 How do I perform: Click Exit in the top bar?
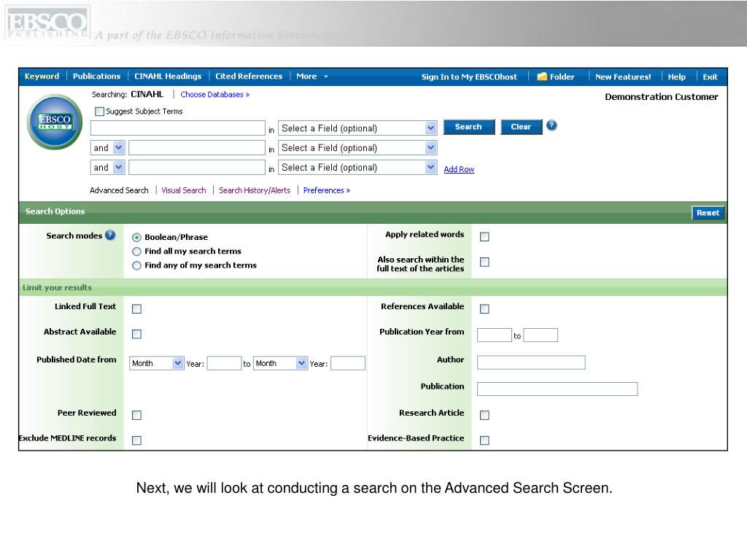coord(710,77)
